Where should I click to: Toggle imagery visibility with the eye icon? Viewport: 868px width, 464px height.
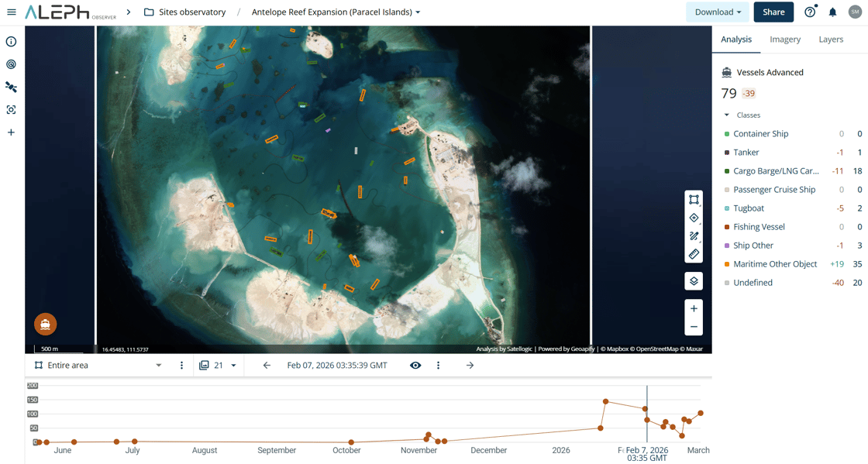[x=415, y=366]
